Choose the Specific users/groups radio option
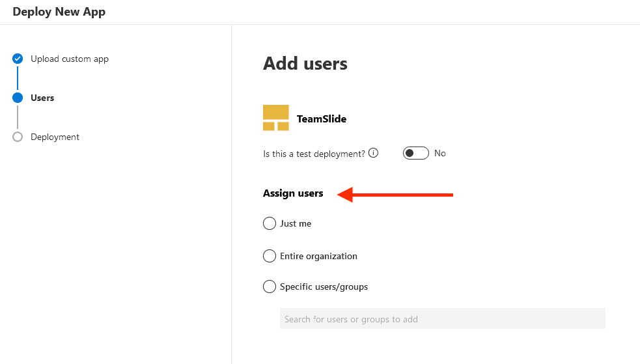This screenshot has height=364, width=640. tap(270, 287)
